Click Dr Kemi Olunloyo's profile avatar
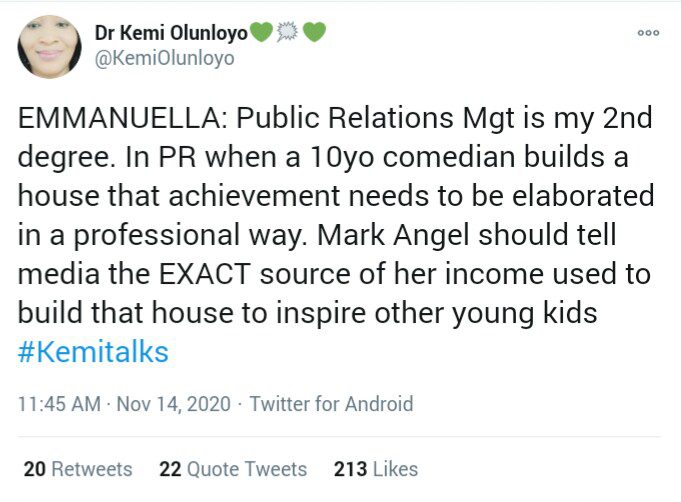 pos(49,47)
